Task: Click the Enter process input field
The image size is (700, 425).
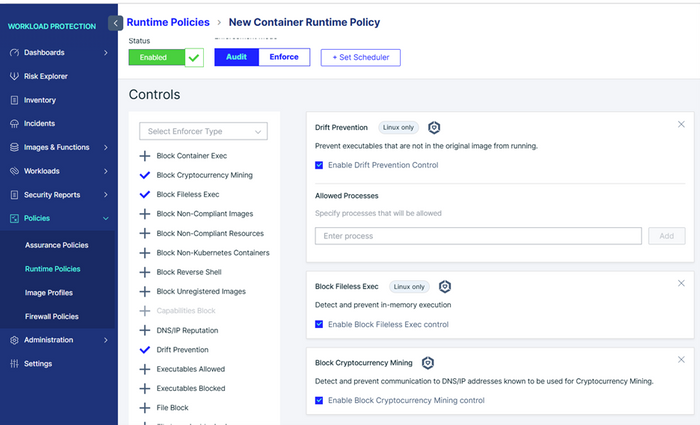Action: click(x=478, y=236)
